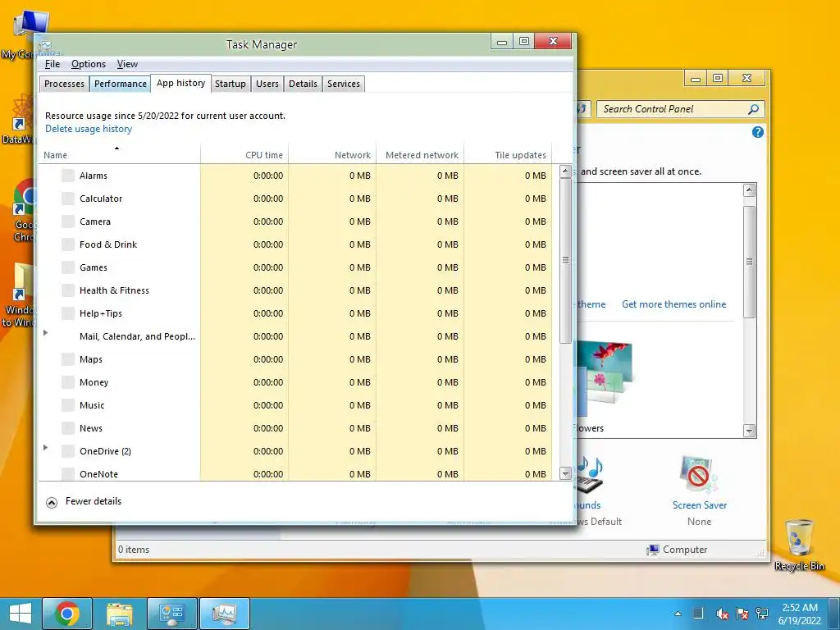Image resolution: width=840 pixels, height=630 pixels.
Task: Click Delete usage history link
Action: point(89,129)
